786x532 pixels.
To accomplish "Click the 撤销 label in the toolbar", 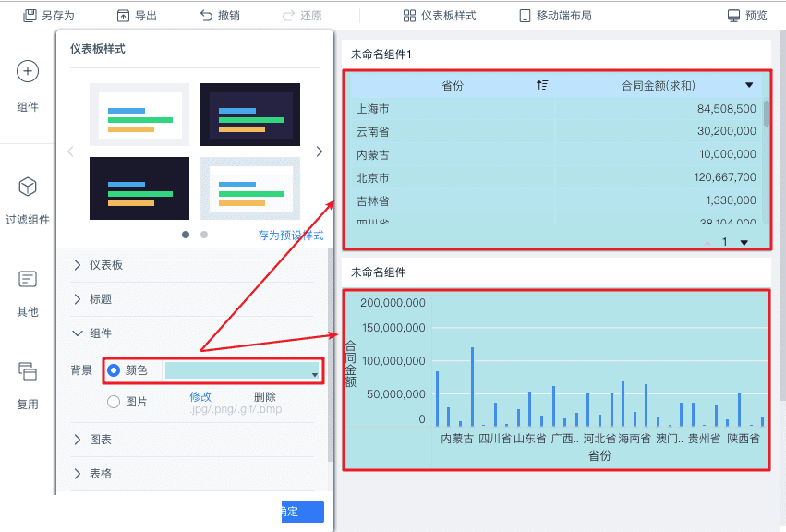I will click(229, 16).
